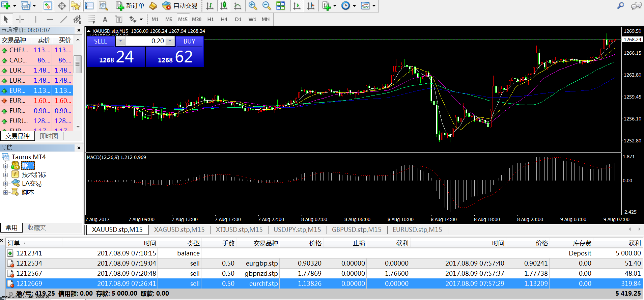Switch timeframe to M1
This screenshot has width=644, height=300.
tap(155, 19)
